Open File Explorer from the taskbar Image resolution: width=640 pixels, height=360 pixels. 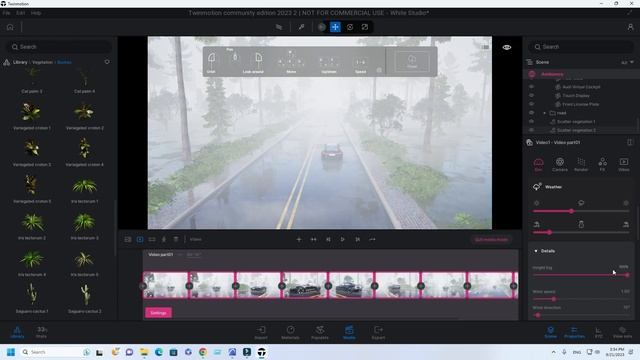click(x=144, y=352)
